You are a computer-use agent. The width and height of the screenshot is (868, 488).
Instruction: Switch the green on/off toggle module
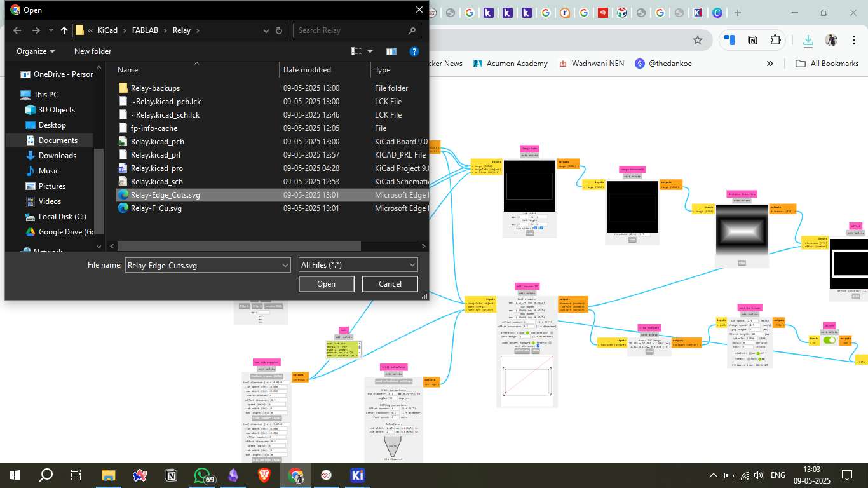[x=829, y=340]
